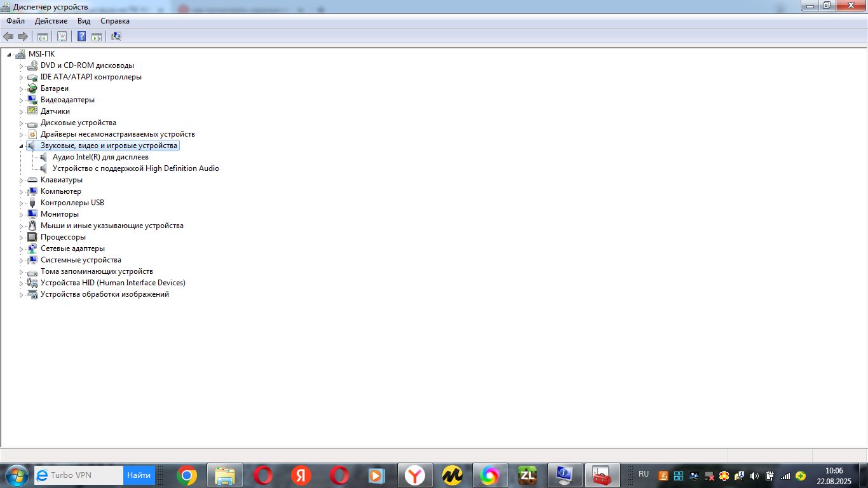The width and height of the screenshot is (868, 488).
Task: Click the clock showing 10:06
Action: click(x=834, y=471)
